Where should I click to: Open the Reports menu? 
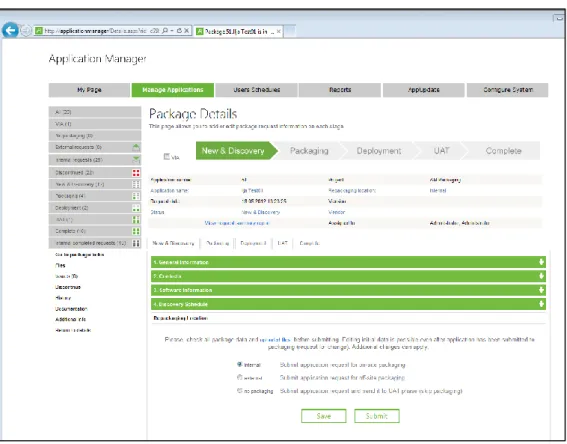pos(340,90)
